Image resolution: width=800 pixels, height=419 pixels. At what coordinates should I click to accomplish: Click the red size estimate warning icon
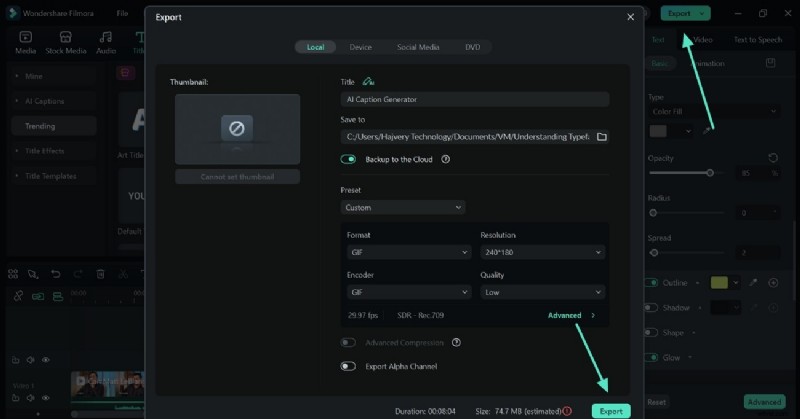[x=567, y=410]
